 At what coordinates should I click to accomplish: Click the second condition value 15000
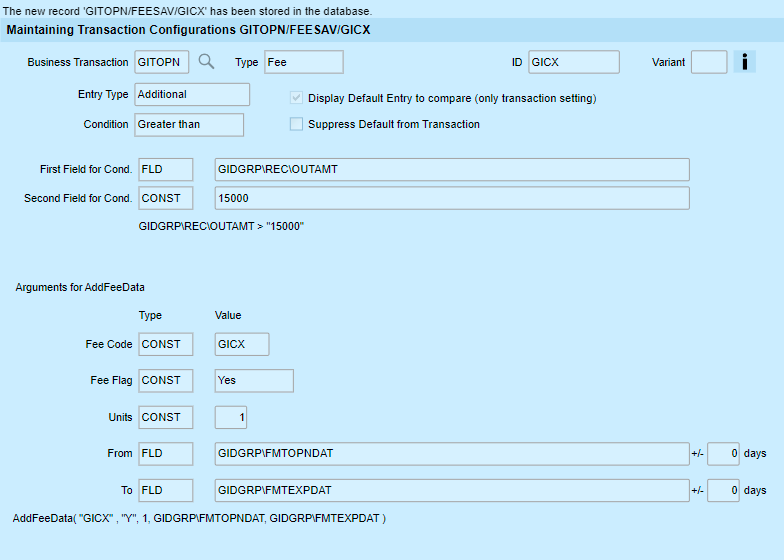tap(452, 198)
